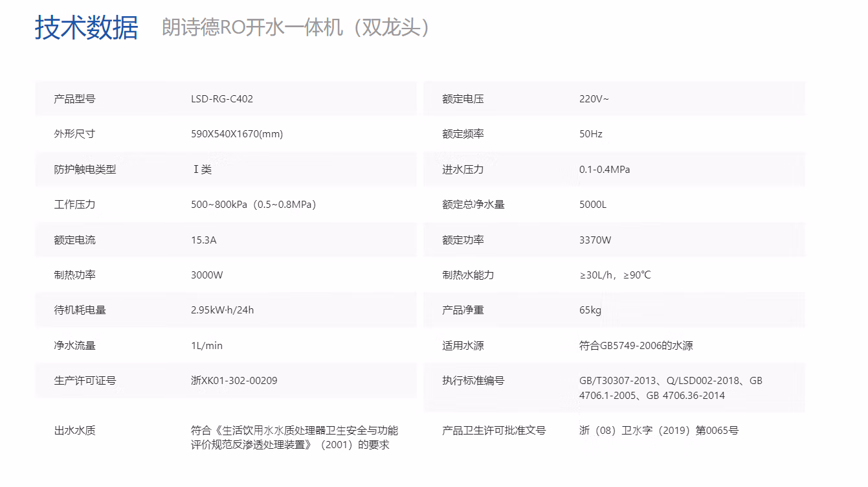Image resolution: width=868 pixels, height=487 pixels.
Task: Click the 产品卫生许可批准文号 label
Action: point(494,431)
